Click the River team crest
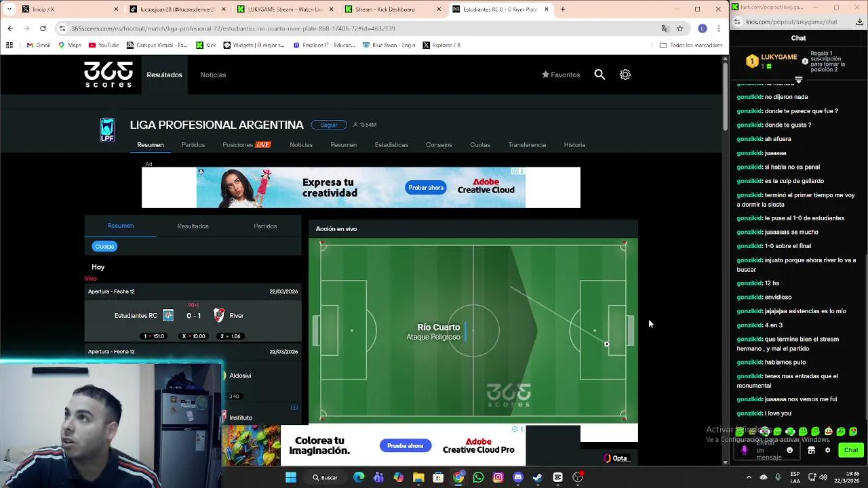This screenshot has height=488, width=868. pos(219,316)
